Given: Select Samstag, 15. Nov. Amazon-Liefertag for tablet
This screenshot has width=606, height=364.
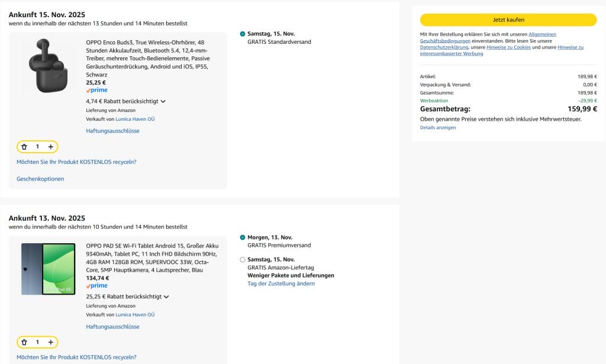Looking at the screenshot, I should click(243, 260).
